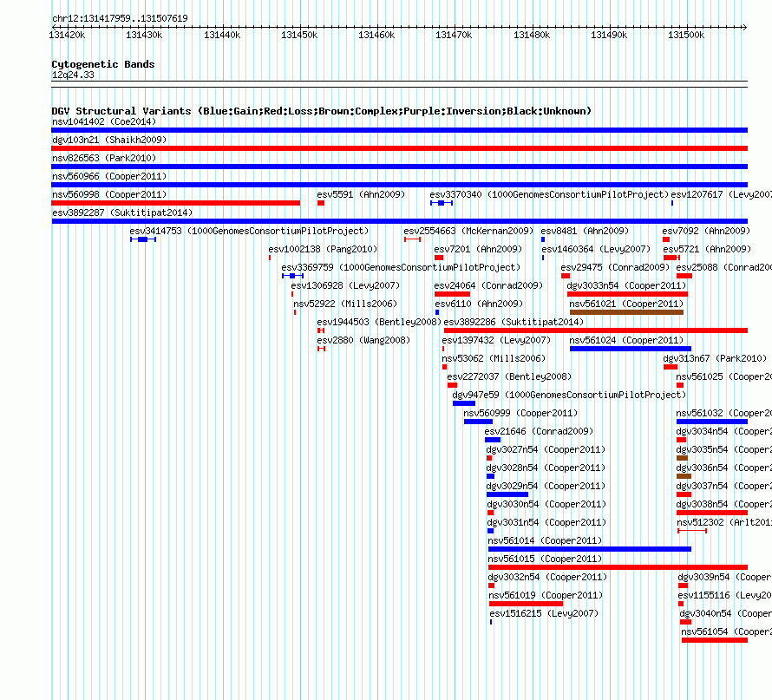772x700 pixels.
Task: Click the dgv313n67 (Park2010) label
Action: pyautogui.click(x=715, y=358)
